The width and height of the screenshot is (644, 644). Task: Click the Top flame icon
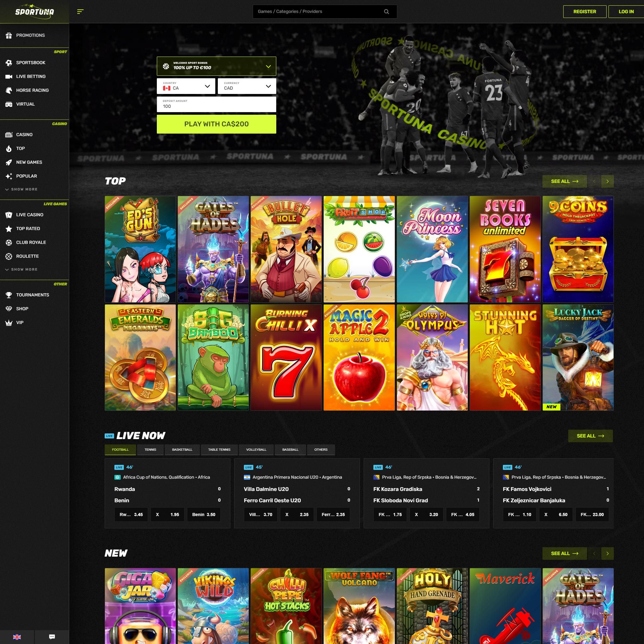(x=9, y=148)
